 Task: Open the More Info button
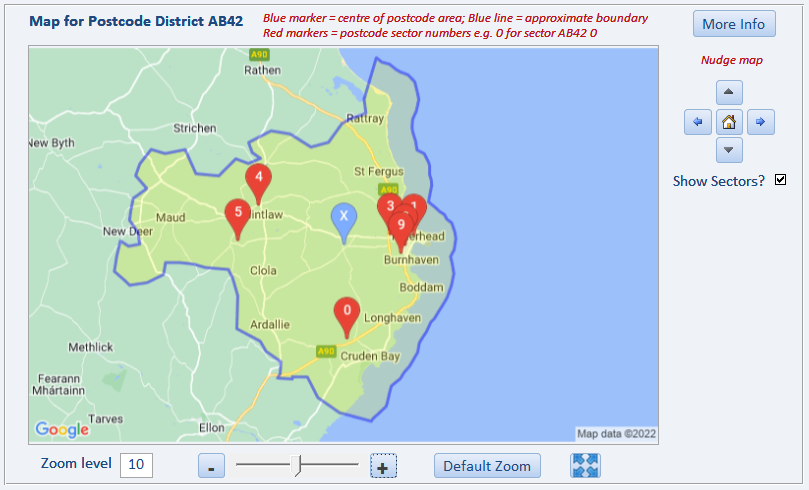tap(734, 24)
